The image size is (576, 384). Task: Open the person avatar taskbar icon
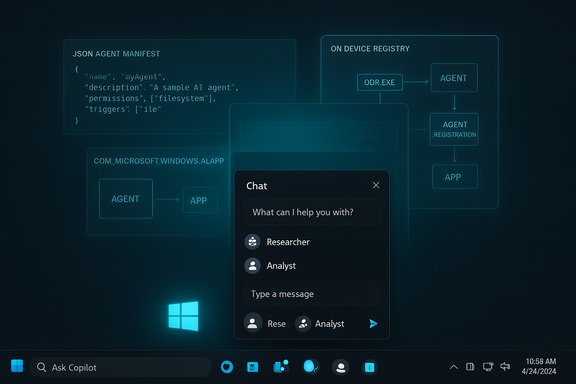(341, 367)
